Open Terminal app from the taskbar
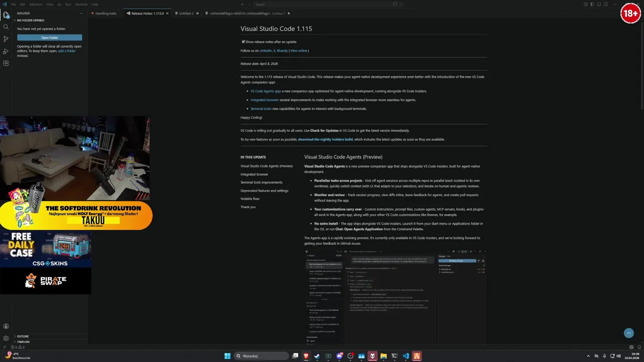Image resolution: width=644 pixels, height=362 pixels. click(394, 356)
